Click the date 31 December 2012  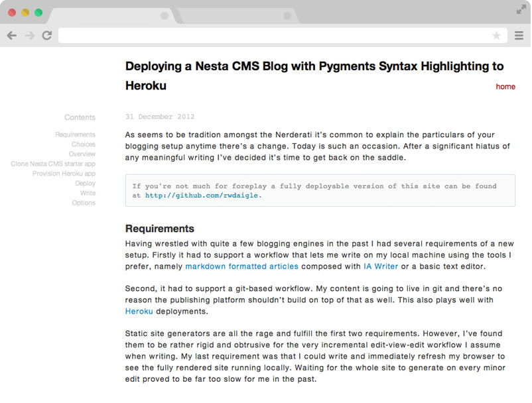(x=160, y=117)
